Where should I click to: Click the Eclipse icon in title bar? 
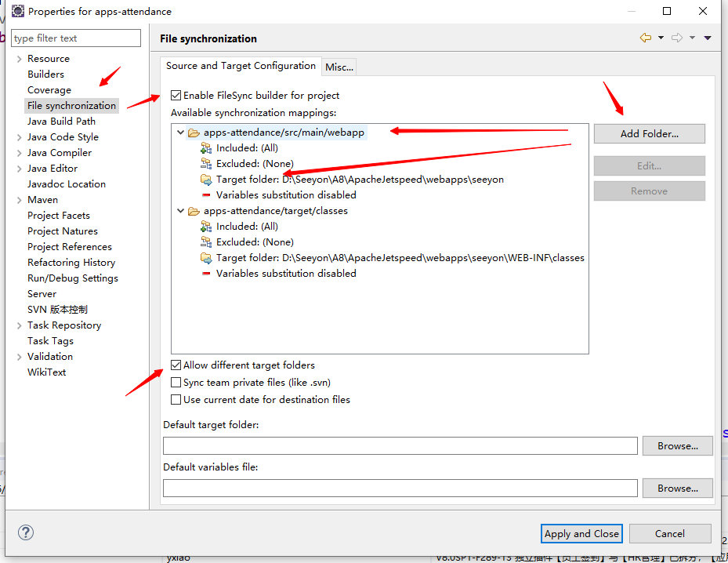(18, 11)
